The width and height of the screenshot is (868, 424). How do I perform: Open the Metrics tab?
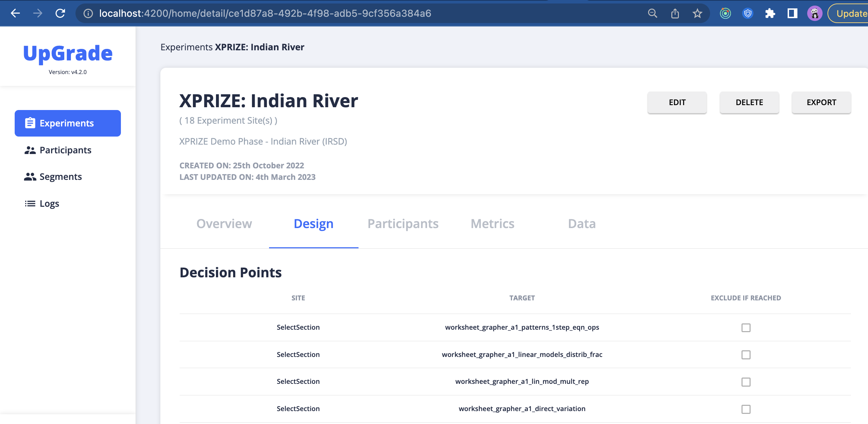pyautogui.click(x=492, y=224)
